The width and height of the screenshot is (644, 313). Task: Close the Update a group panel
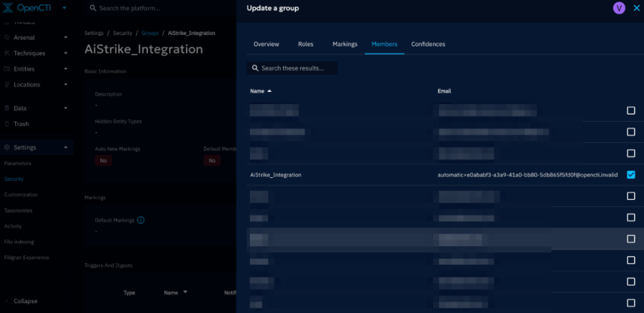coord(637,8)
